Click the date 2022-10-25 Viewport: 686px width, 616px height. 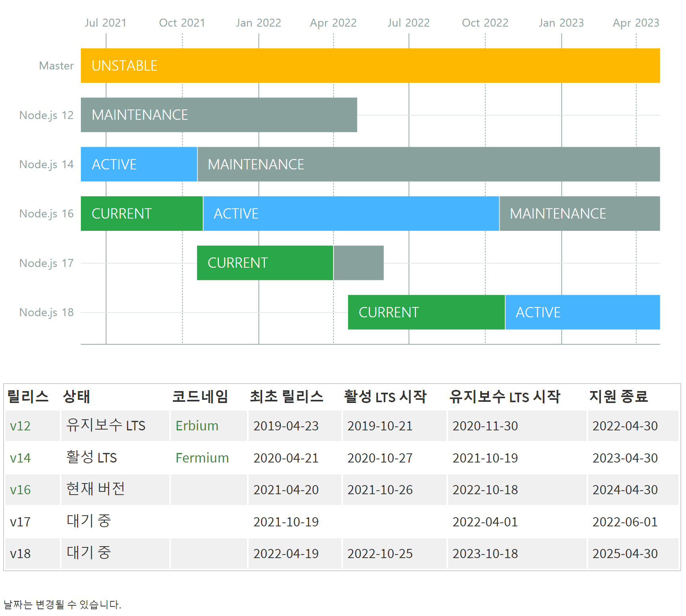[380, 554]
